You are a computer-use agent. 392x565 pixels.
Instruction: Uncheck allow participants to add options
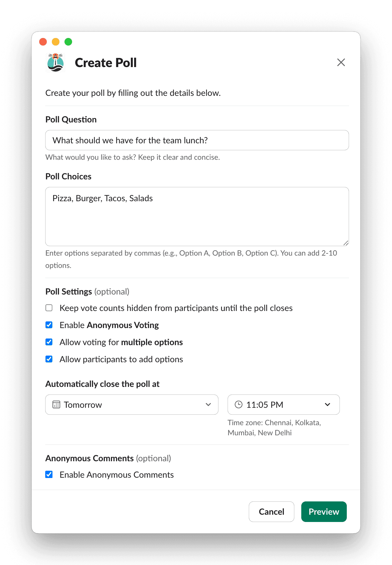[49, 359]
